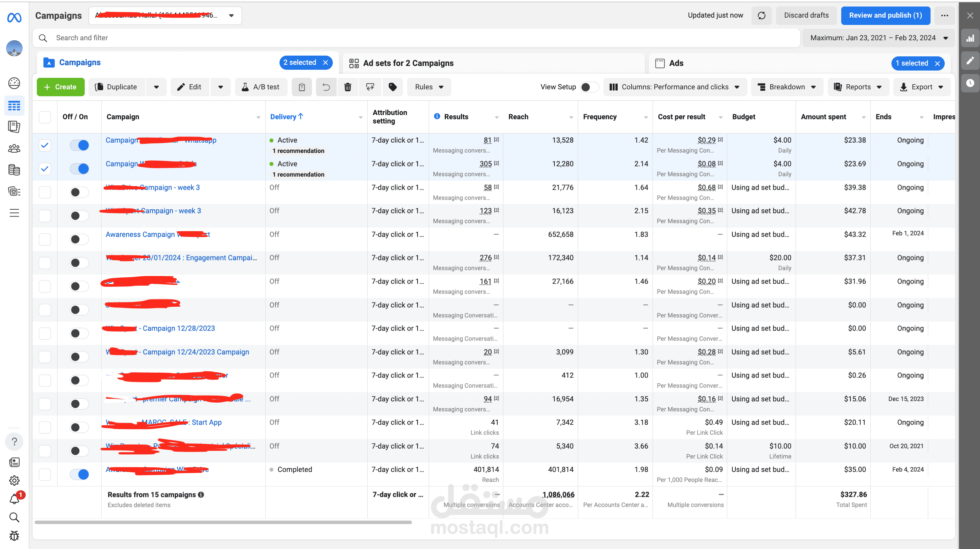Click the undo arrow icon
This screenshot has height=549, width=980.
[x=326, y=87]
